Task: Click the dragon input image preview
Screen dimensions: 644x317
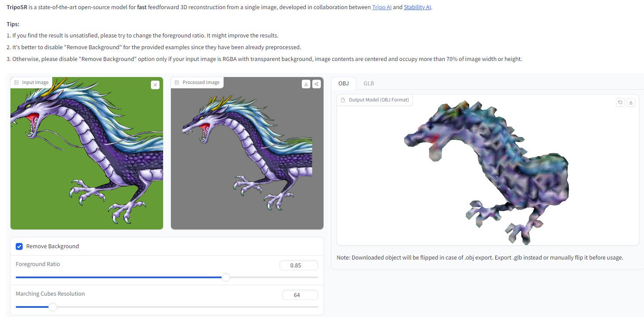Action: click(x=87, y=153)
